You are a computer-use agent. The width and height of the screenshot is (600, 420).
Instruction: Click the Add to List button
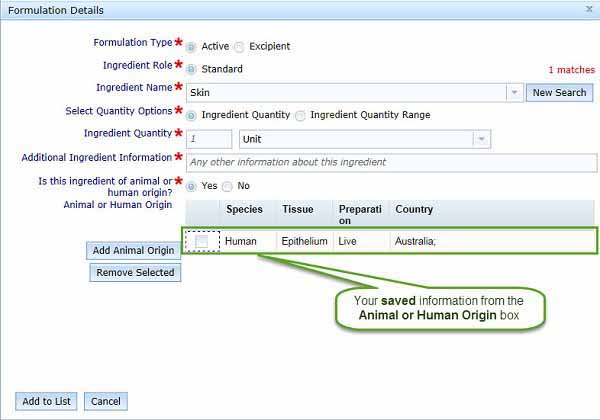point(46,401)
